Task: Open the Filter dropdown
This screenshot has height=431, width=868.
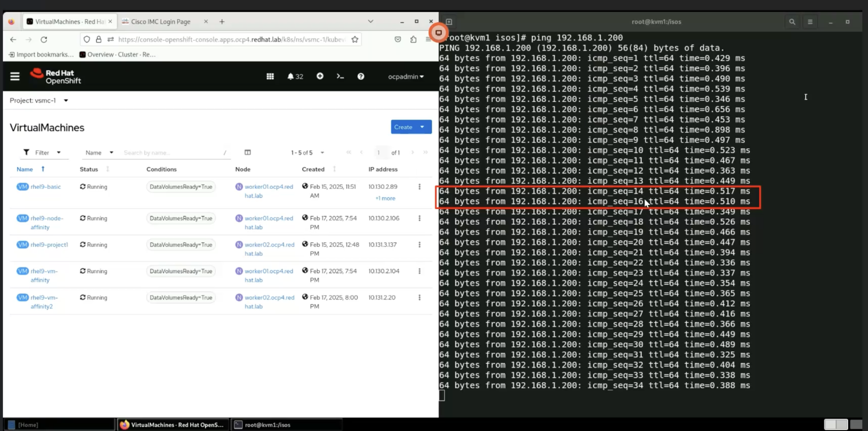Action: 42,152
